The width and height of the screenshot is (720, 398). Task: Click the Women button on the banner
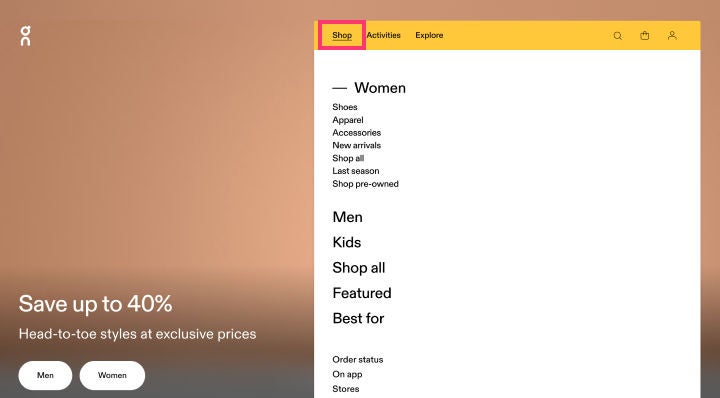tap(112, 375)
